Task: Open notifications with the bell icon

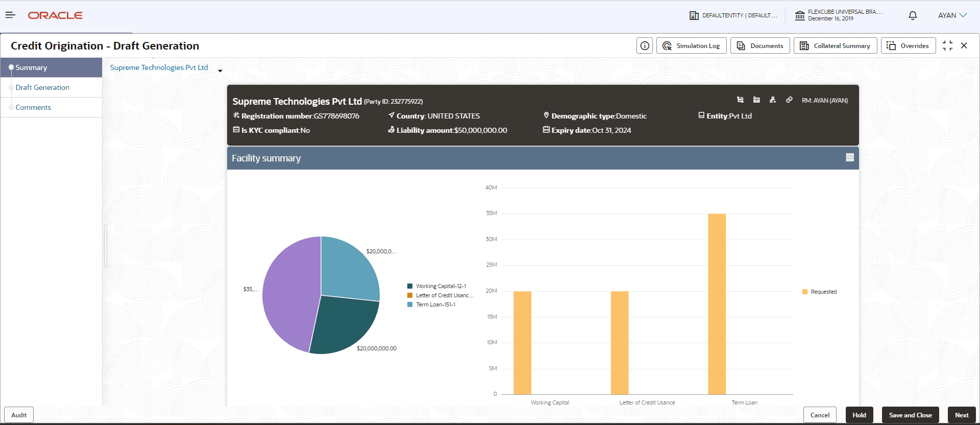Action: click(x=913, y=15)
